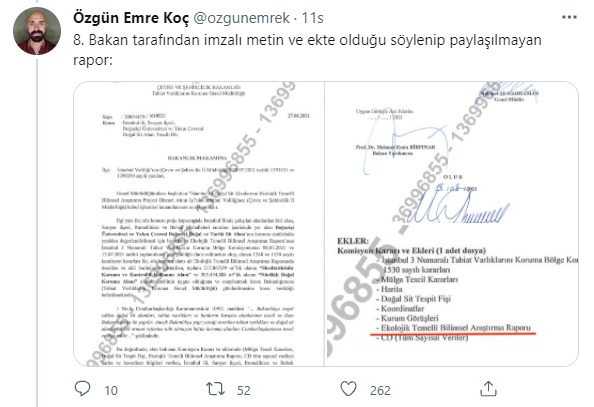Visit Özgün Emre Koç display name link
This screenshot has width=594, height=407.
(x=131, y=18)
